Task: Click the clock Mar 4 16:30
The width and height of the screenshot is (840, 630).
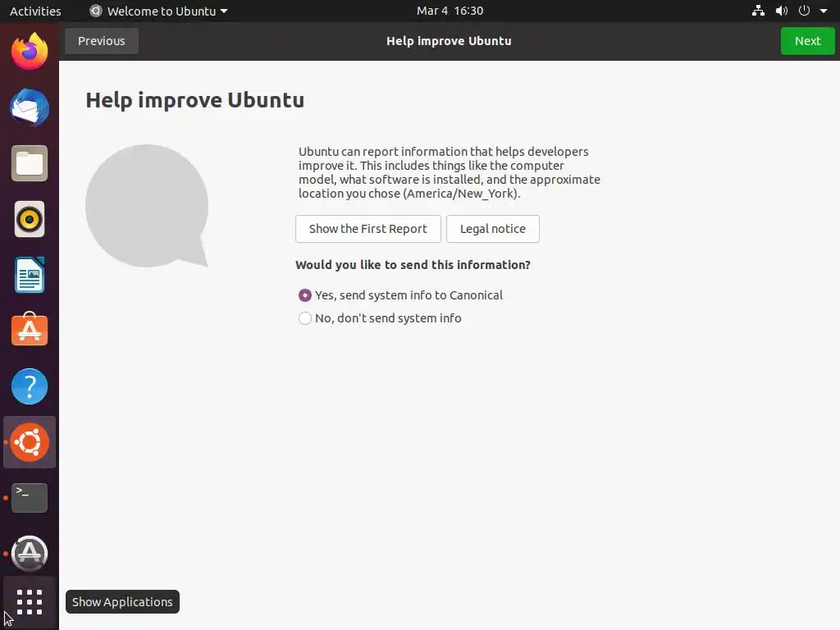Action: pyautogui.click(x=450, y=11)
